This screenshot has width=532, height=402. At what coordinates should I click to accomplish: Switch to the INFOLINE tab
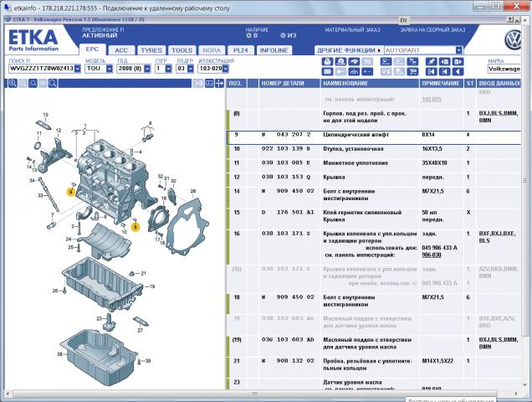274,50
